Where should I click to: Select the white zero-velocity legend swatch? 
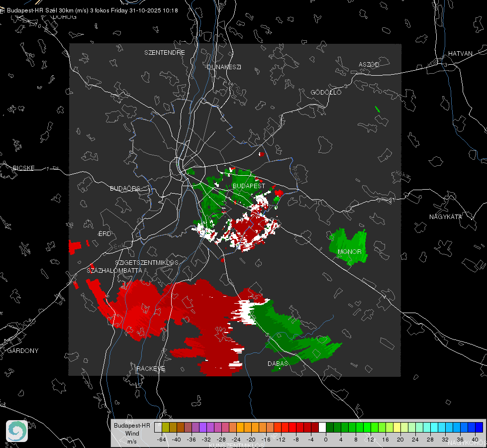(x=322, y=427)
